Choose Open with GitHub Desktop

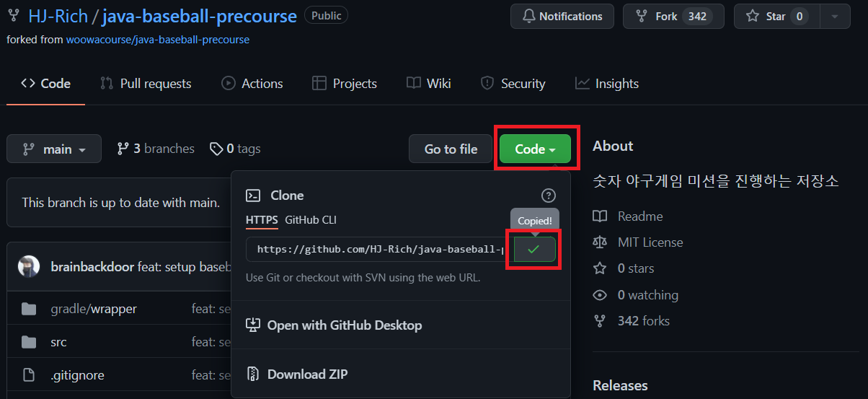334,325
